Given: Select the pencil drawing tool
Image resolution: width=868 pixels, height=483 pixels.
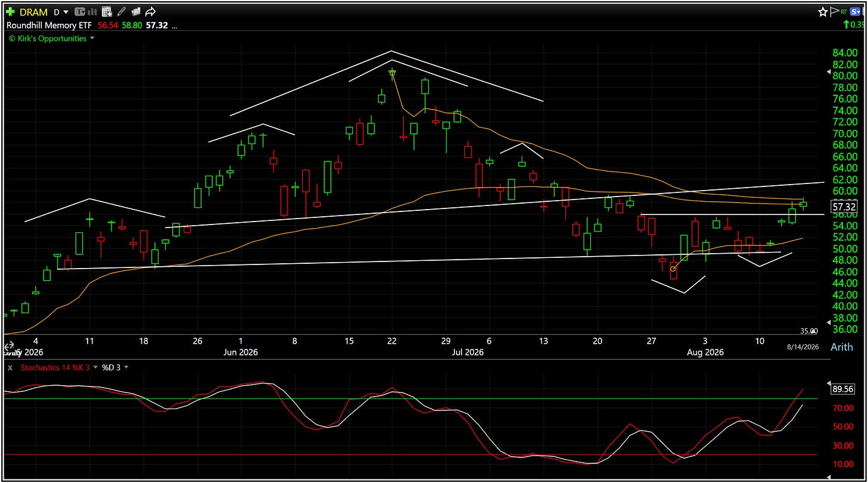Looking at the screenshot, I should click(x=122, y=11).
